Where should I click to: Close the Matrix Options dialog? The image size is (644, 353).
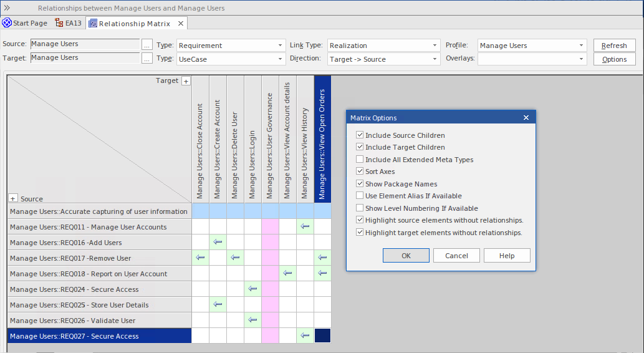pos(526,117)
